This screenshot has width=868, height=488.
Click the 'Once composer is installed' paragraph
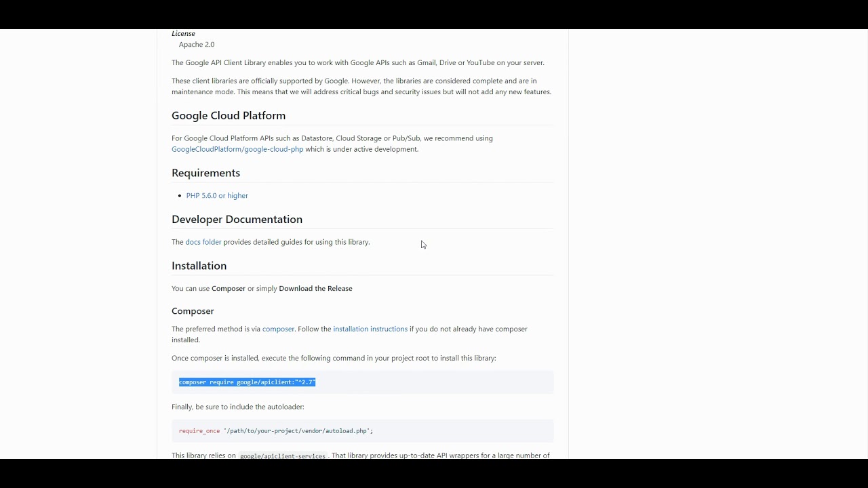(334, 358)
